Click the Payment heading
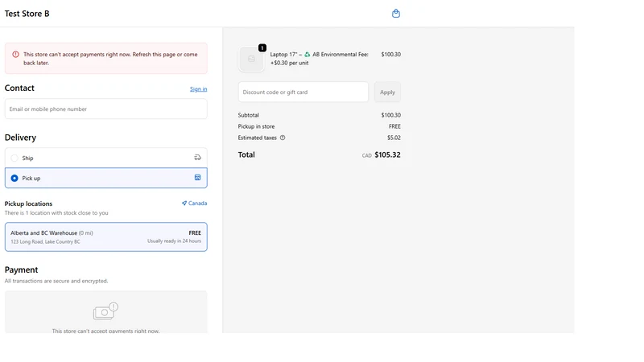This screenshot has height=362, width=644. pyautogui.click(x=22, y=269)
